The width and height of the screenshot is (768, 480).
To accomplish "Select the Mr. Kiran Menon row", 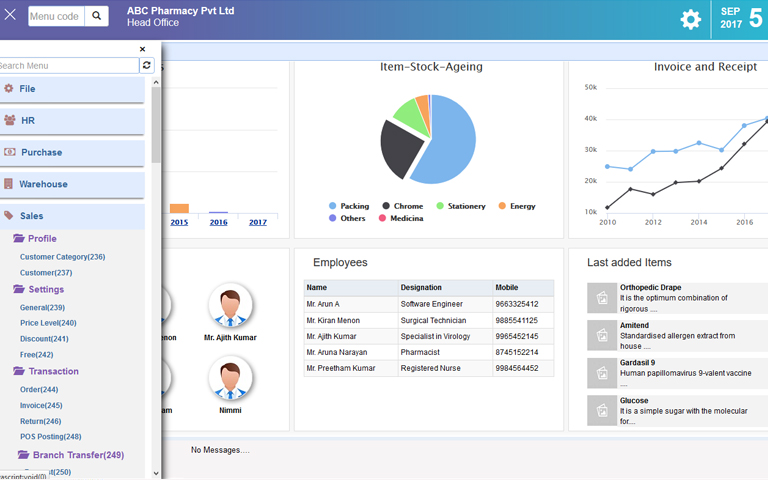I will click(429, 320).
